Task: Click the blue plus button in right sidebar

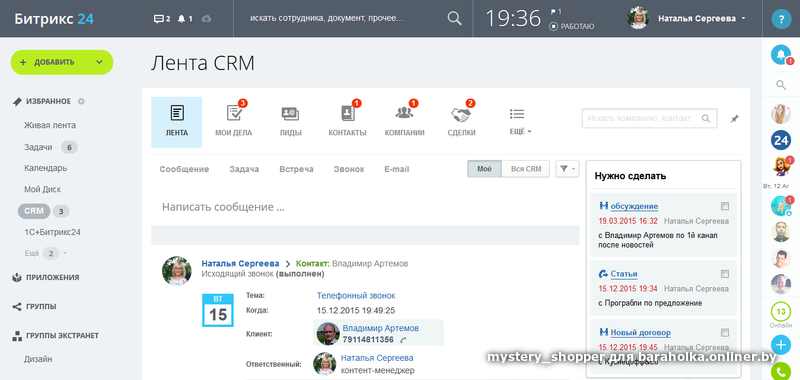Action: [781, 345]
